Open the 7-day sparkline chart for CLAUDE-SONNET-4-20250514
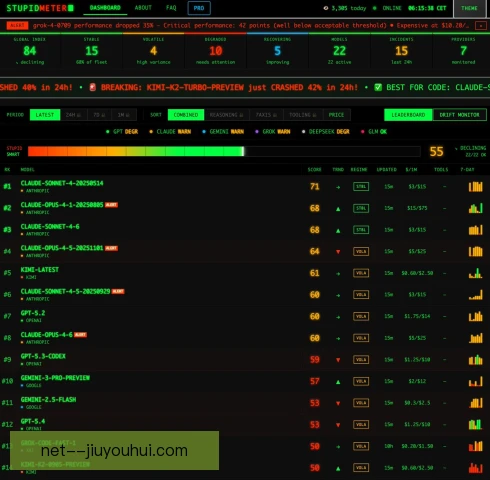The image size is (490, 480). (475, 186)
